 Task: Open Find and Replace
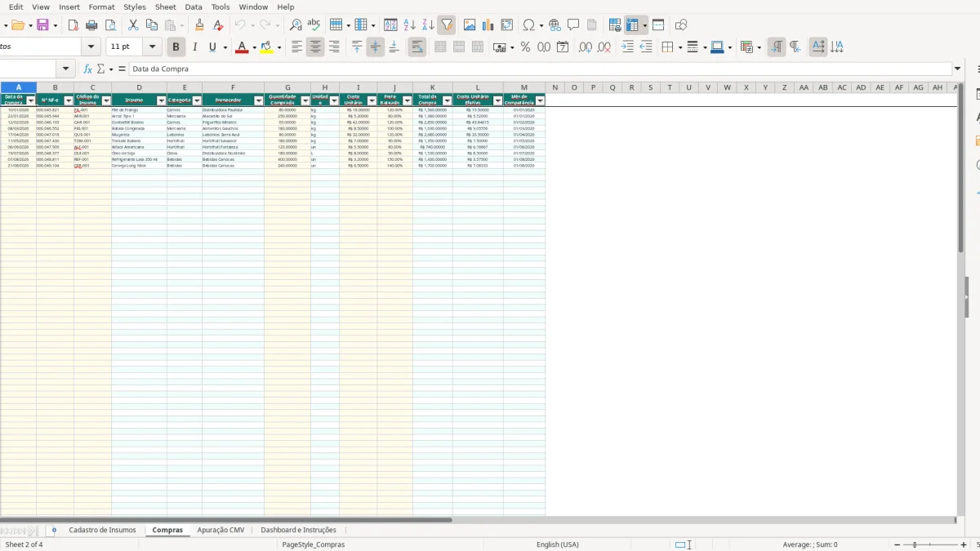click(x=296, y=25)
